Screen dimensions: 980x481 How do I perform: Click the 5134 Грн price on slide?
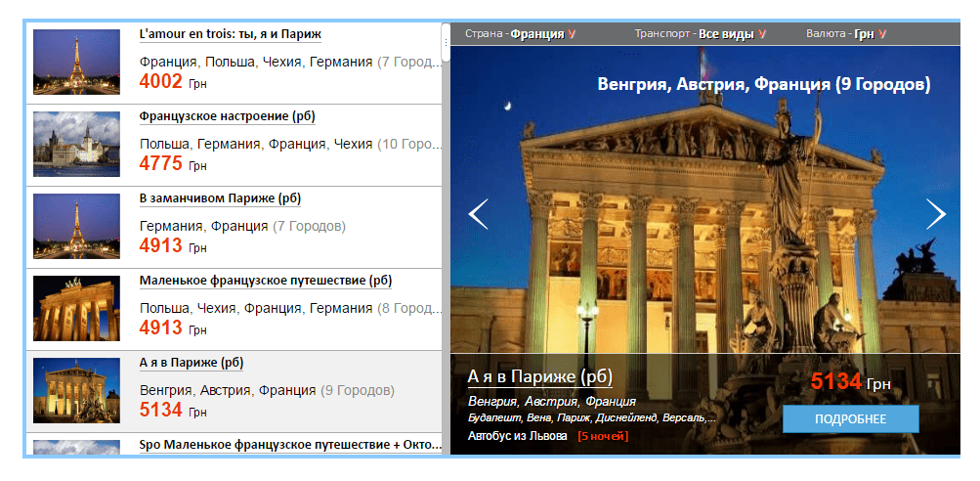coord(850,381)
